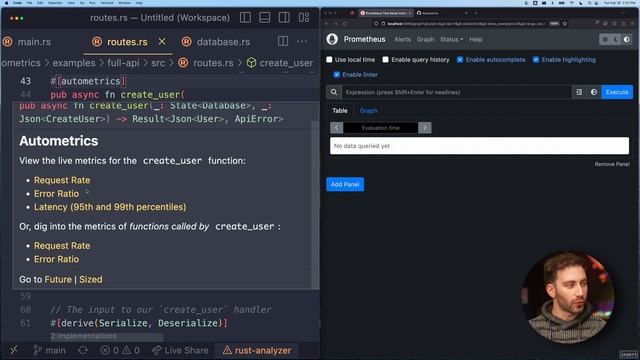This screenshot has width=640, height=360.
Task: Select dark theme moon icon in Prometheus
Action: 616,39
